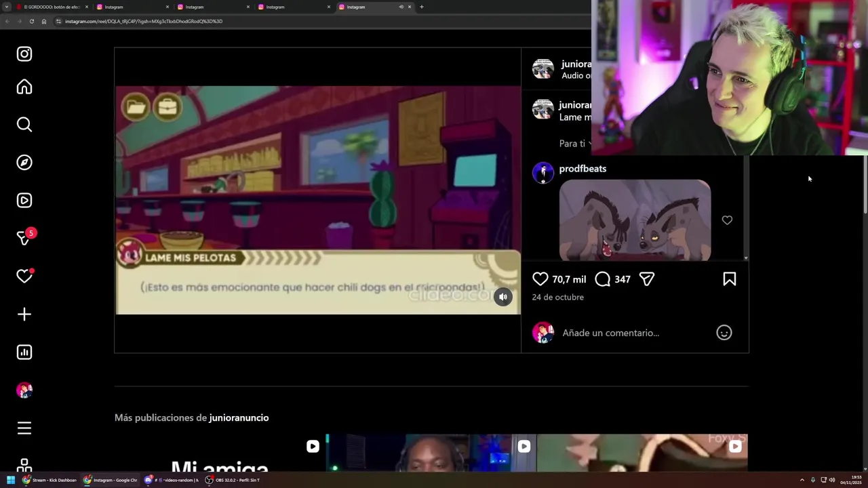Click the 'Añade un comentario...' field

(634, 333)
